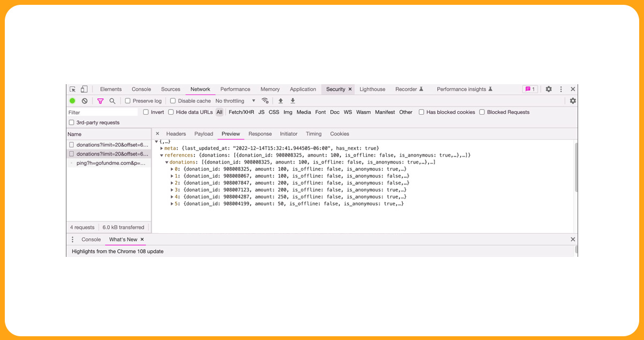Image resolution: width=644 pixels, height=340 pixels.
Task: Expand donation entry 0 in the preview
Action: 173,169
